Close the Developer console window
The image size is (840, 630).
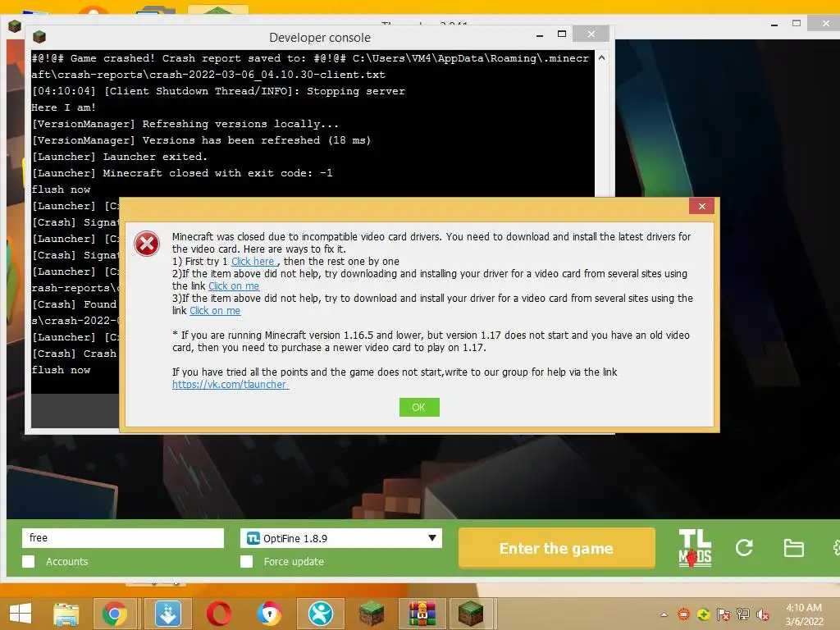click(591, 34)
